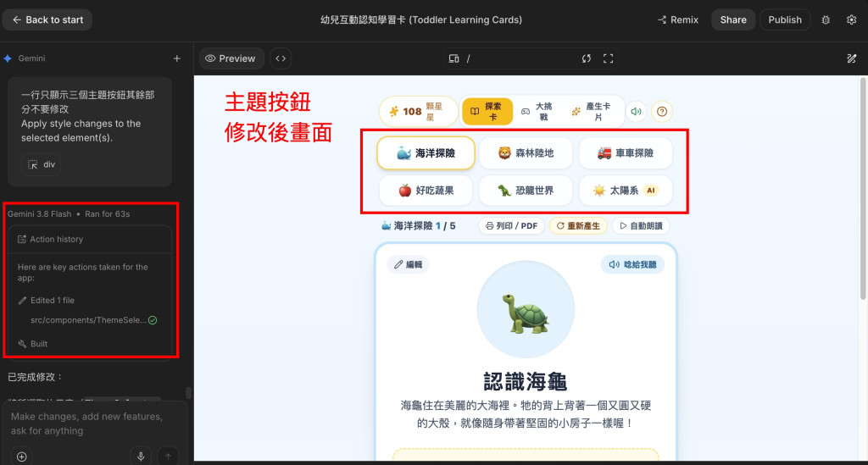Start 自動朗讀 auto reading
The height and width of the screenshot is (465, 868).
(641, 226)
